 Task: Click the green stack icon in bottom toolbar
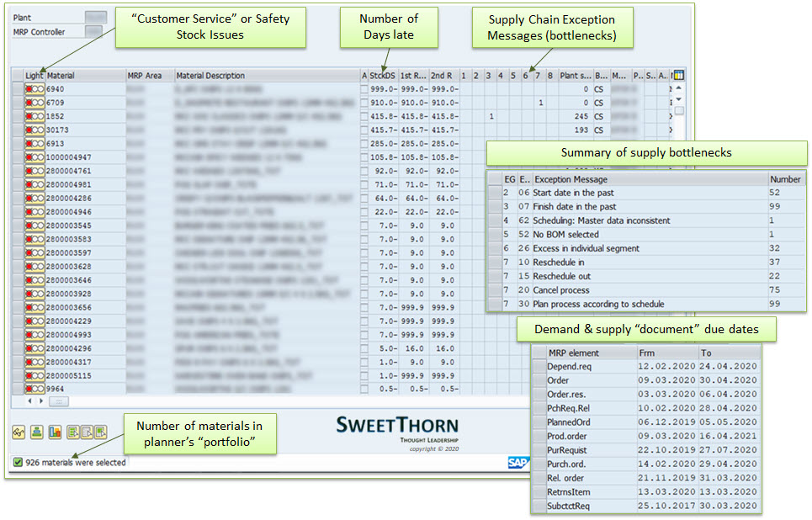36,432
